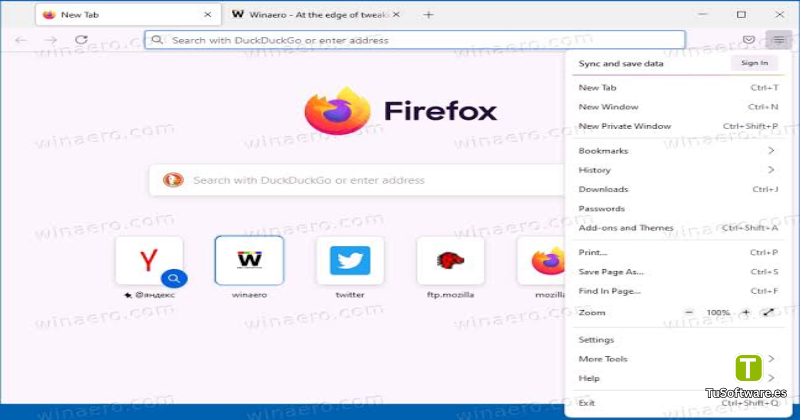This screenshot has width=800, height=420.
Task: Close the Winaero tab
Action: point(396,15)
